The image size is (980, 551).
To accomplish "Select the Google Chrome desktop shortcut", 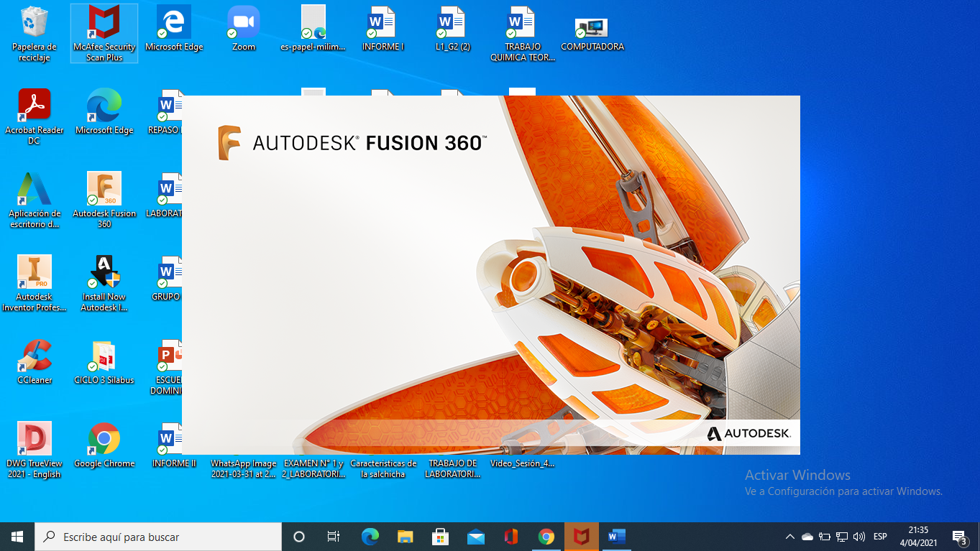I will [x=104, y=445].
